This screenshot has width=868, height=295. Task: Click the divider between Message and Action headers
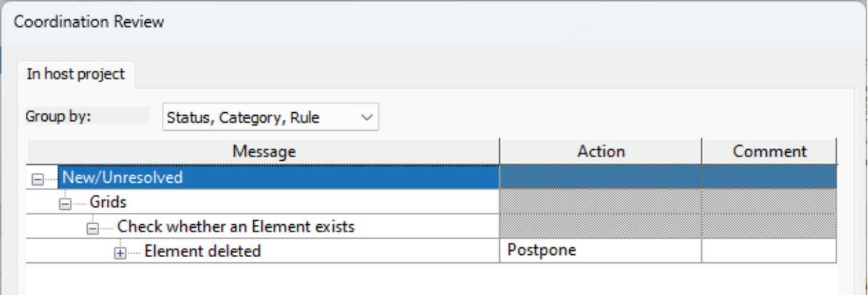click(499, 151)
